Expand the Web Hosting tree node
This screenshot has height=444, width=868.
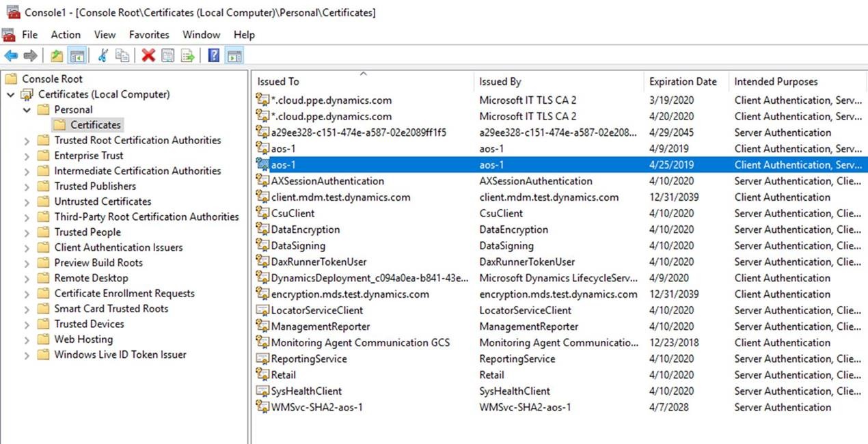[x=27, y=339]
